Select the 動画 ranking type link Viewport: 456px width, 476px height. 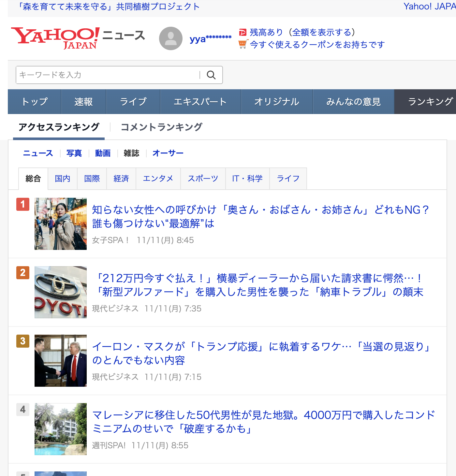(103, 153)
